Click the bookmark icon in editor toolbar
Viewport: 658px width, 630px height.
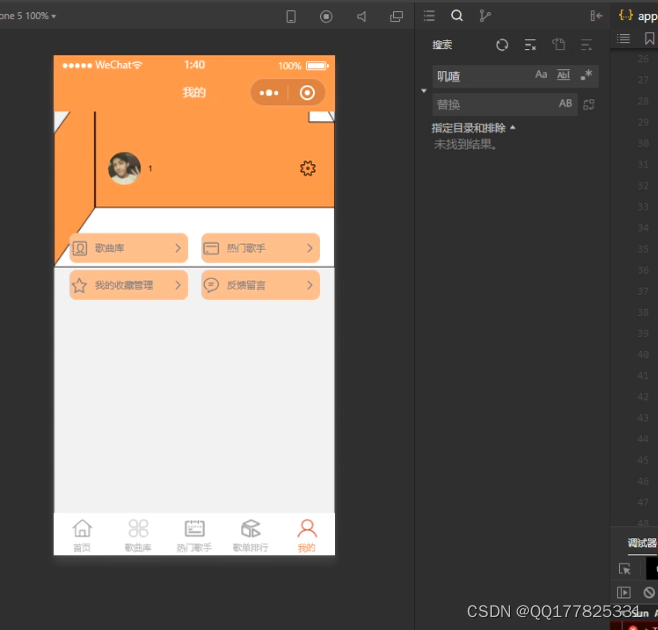(x=649, y=39)
